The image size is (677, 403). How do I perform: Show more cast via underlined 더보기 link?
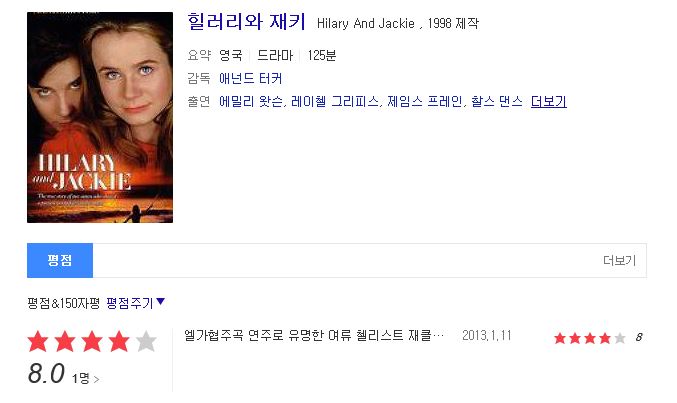tap(548, 102)
